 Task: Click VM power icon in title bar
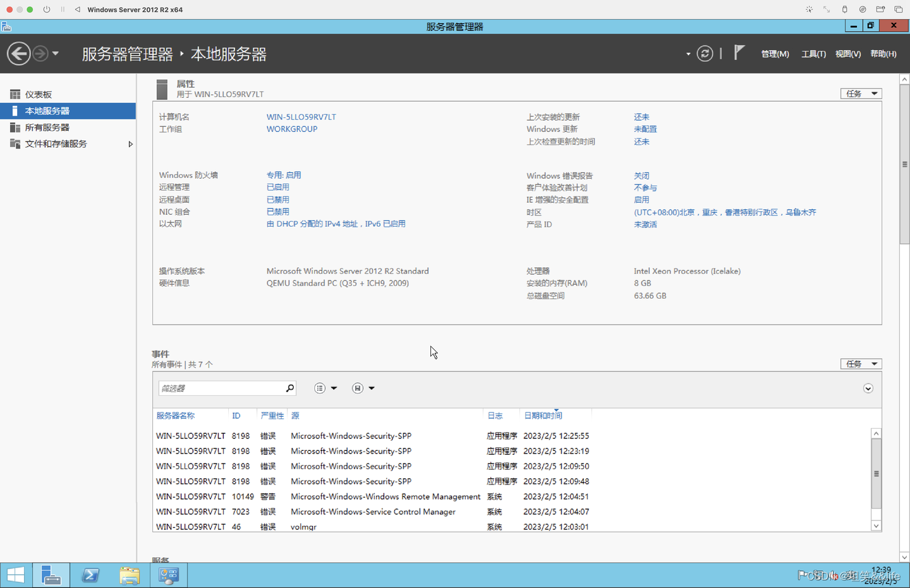(x=47, y=9)
